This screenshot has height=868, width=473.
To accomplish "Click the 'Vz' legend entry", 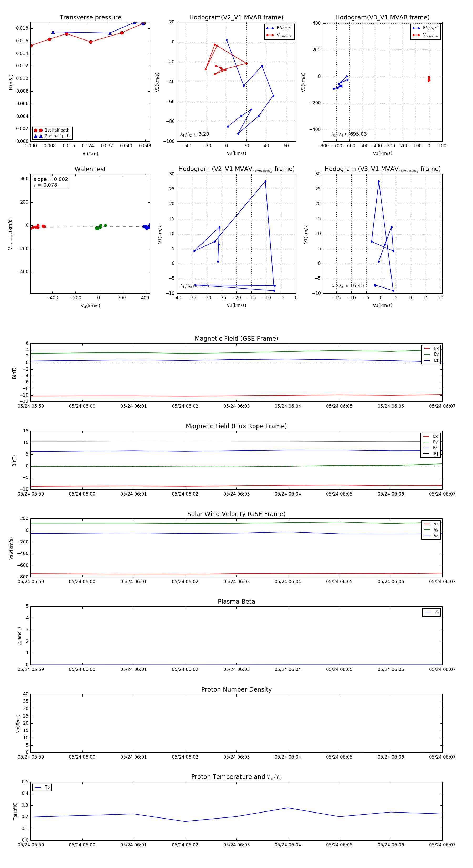I will [x=431, y=536].
